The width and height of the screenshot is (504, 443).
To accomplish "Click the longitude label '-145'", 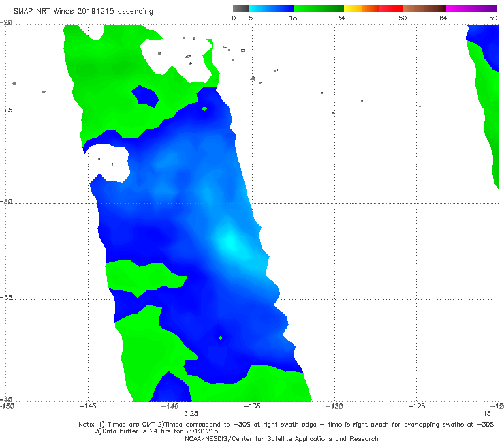I will coord(88,406).
